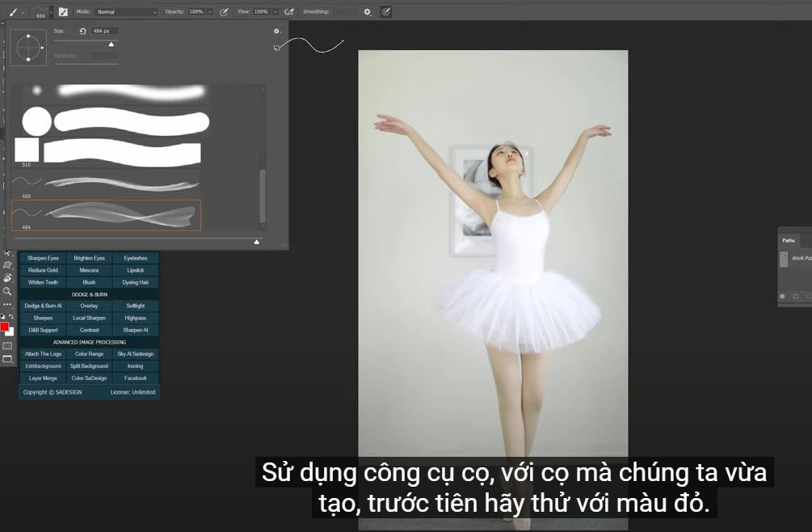Open the smoothing options gear
812x532 pixels.
point(368,12)
